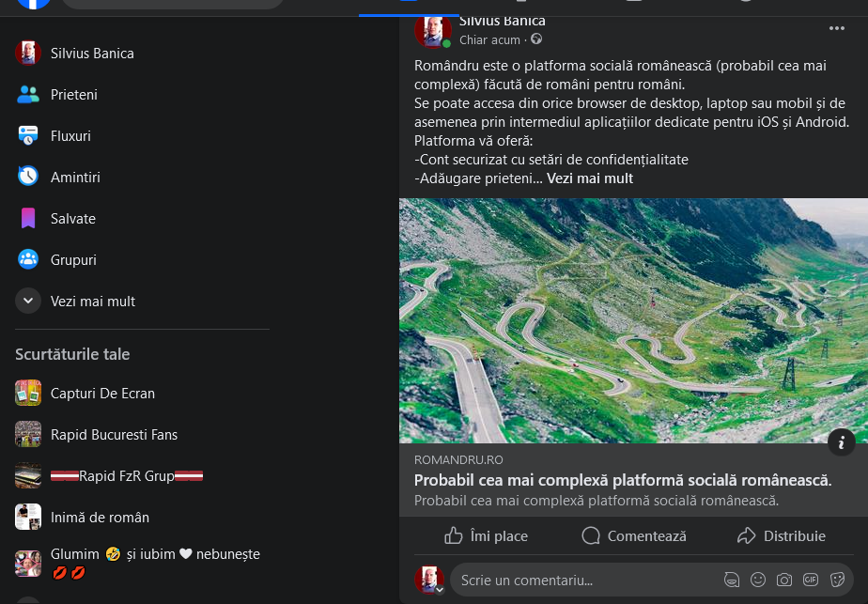Click the avatar sticker icon in comment box
Screen dimensions: 868x604
coord(732,580)
